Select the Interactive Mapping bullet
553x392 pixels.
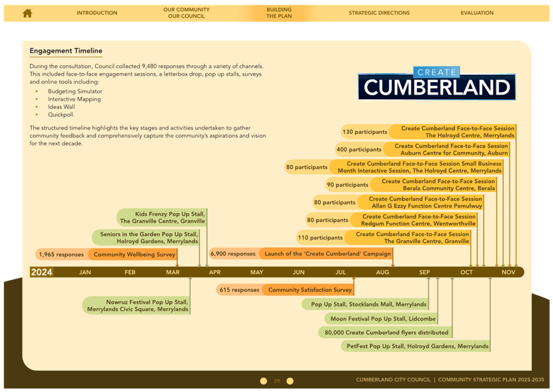tap(74, 99)
